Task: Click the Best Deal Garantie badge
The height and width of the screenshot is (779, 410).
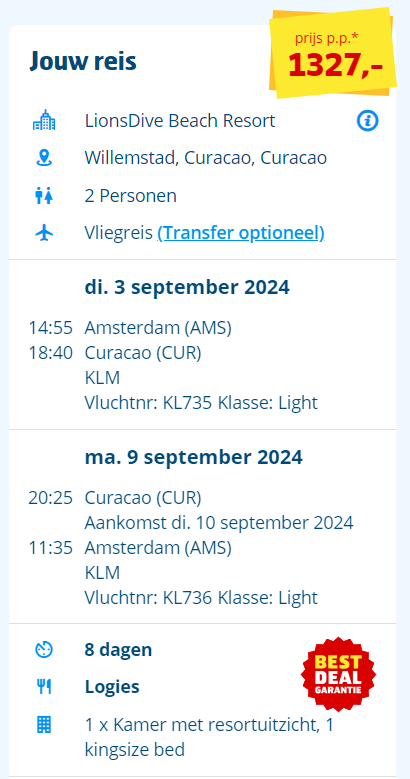Action: [x=338, y=674]
